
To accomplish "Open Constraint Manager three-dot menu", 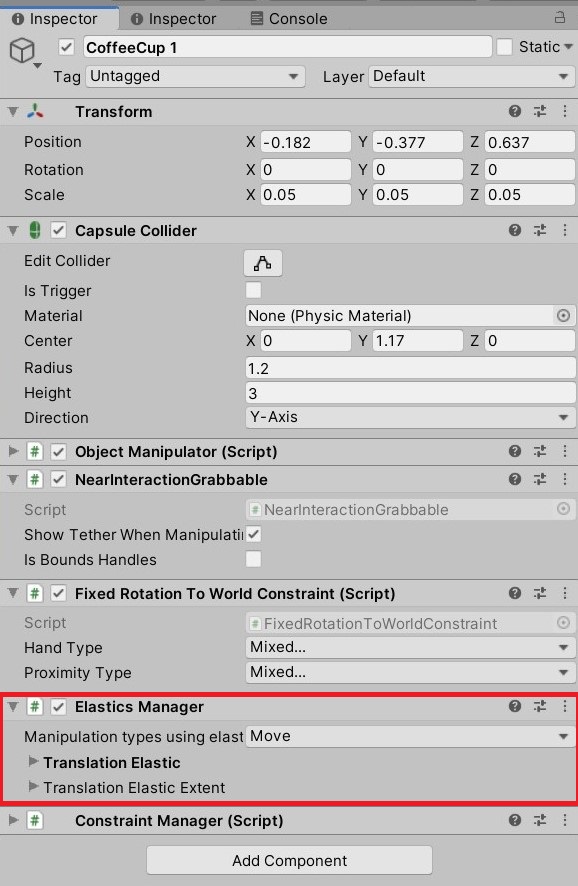I will click(x=564, y=820).
